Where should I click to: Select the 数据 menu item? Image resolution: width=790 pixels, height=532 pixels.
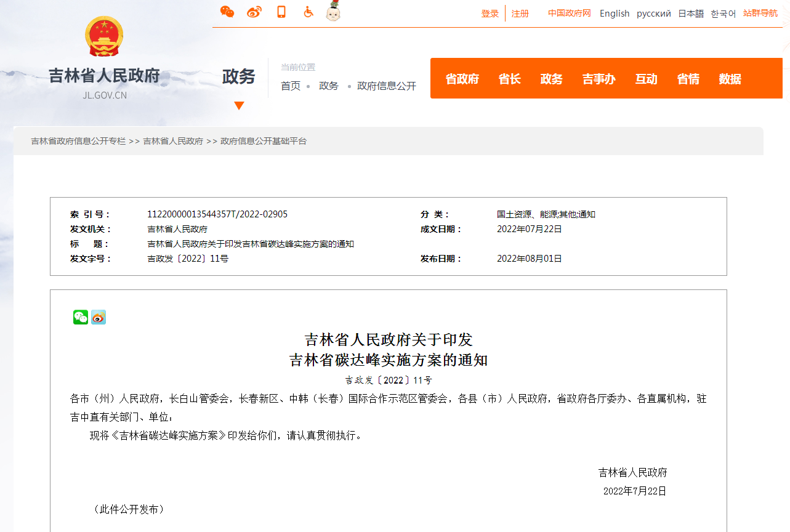point(730,78)
